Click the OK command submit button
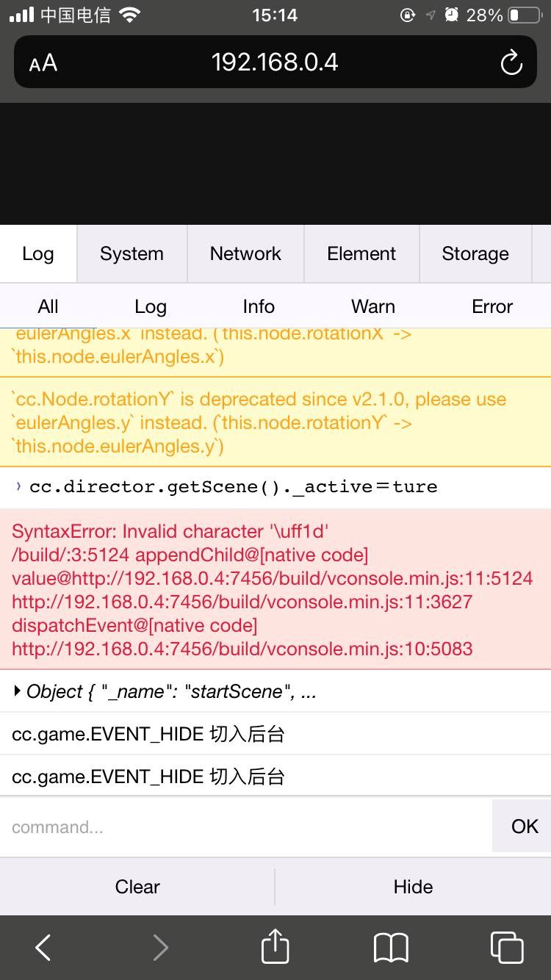 coord(524,826)
